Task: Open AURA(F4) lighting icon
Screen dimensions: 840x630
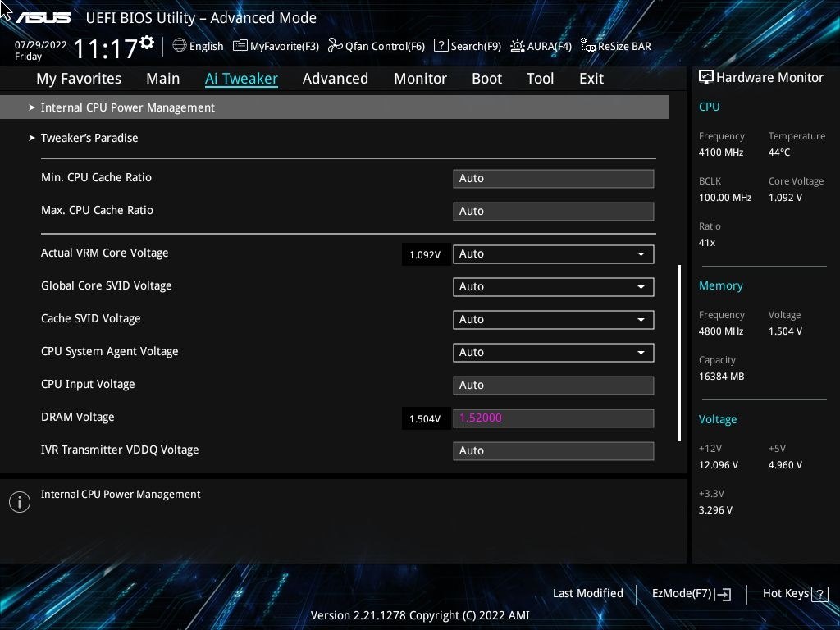Action: click(x=518, y=46)
